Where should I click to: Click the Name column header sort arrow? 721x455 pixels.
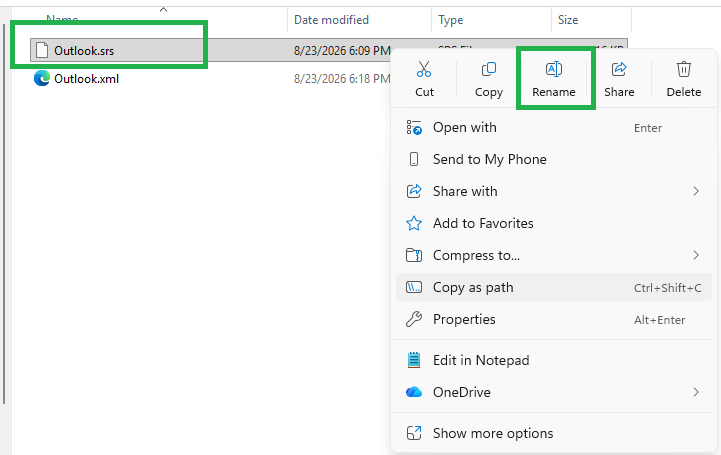(x=163, y=9)
